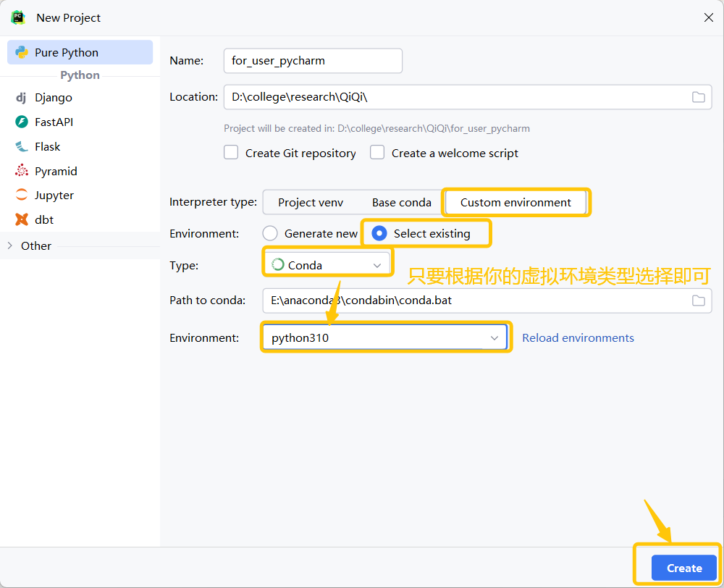
Task: Choose the Select existing radio option
Action: click(x=379, y=233)
